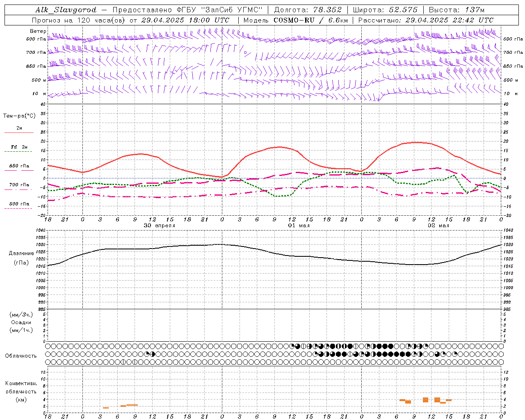Screen dimensions: 525x420
Task: Click the solid red 2м legend line
Action: 19,133
